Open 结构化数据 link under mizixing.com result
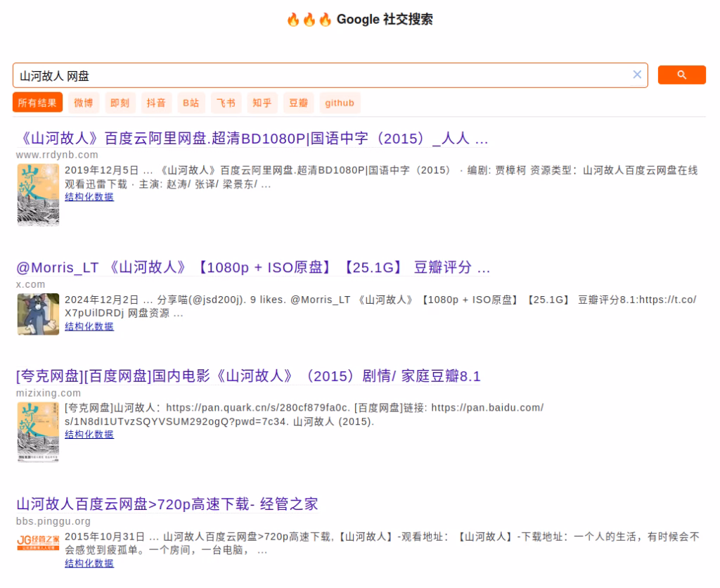The image size is (720, 588). pyautogui.click(x=89, y=435)
